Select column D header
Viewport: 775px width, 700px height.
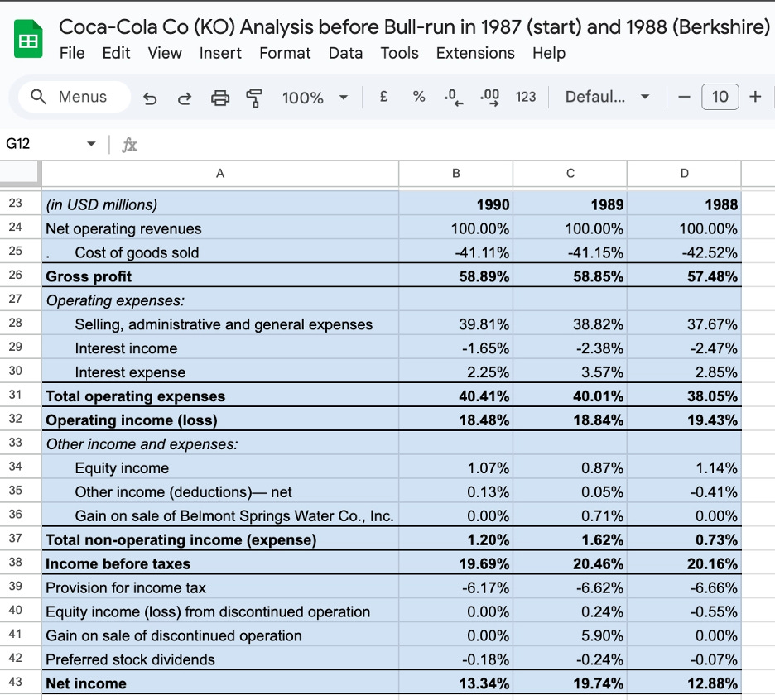684,174
